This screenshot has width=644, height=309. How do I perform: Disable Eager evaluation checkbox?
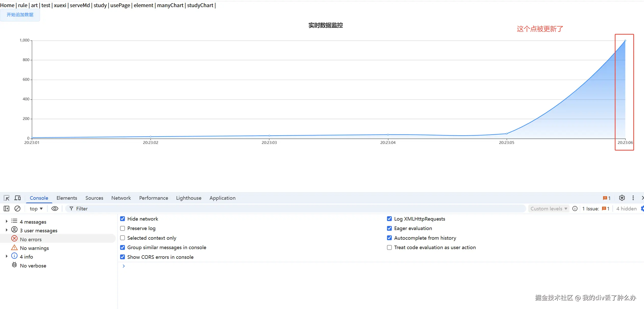click(x=389, y=228)
